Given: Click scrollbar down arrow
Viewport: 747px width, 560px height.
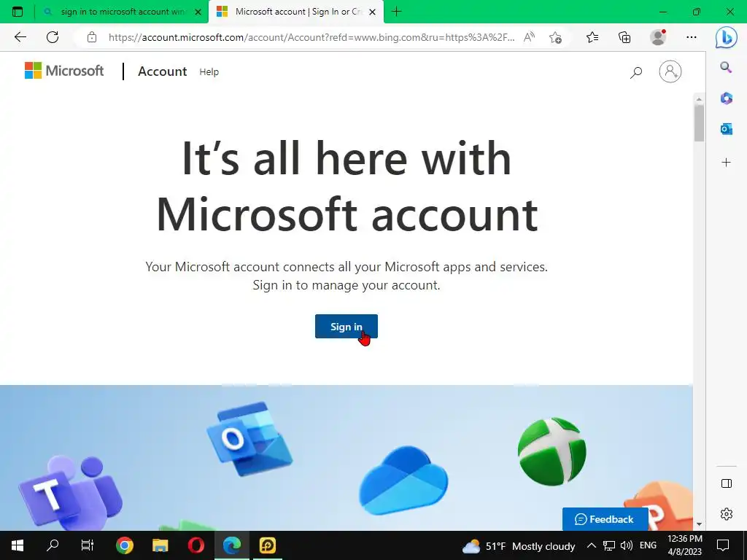Looking at the screenshot, I should click(698, 524).
